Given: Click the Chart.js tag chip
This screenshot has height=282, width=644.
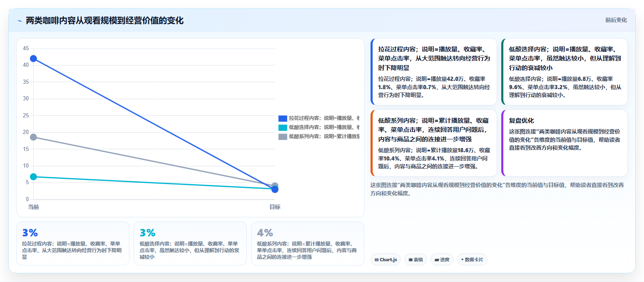Looking at the screenshot, I should point(385,260).
